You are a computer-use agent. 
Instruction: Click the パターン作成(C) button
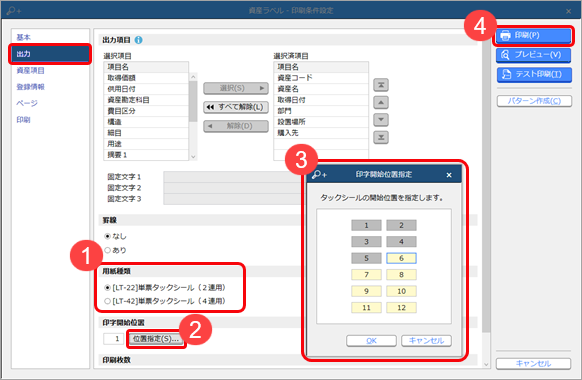534,101
